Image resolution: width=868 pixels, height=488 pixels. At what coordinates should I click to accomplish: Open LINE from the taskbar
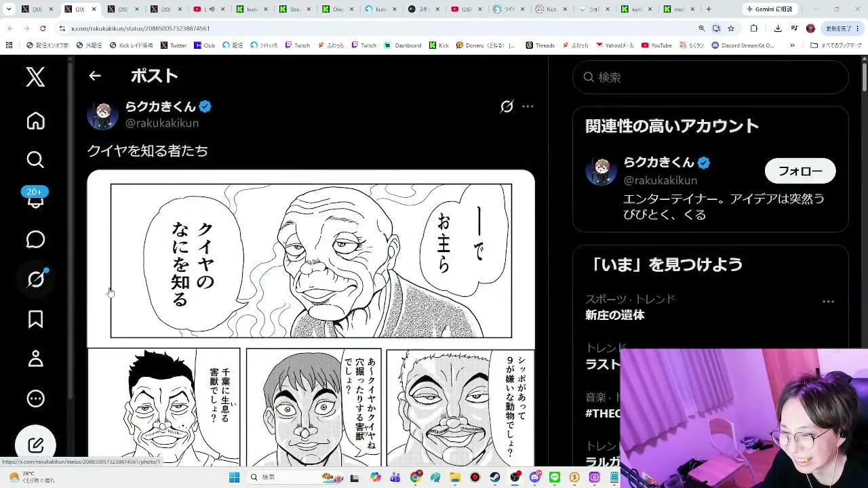coord(555,477)
